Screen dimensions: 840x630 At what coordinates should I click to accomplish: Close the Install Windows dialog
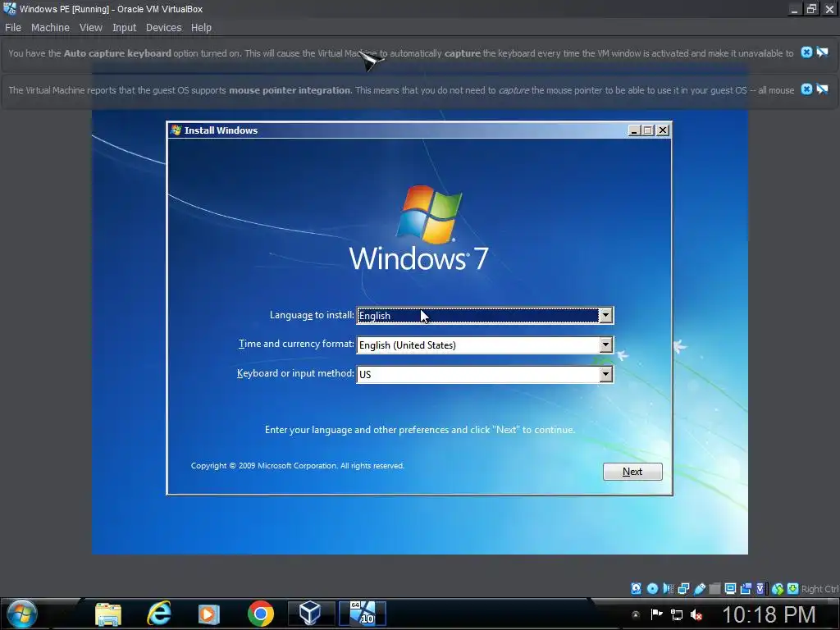coord(663,130)
